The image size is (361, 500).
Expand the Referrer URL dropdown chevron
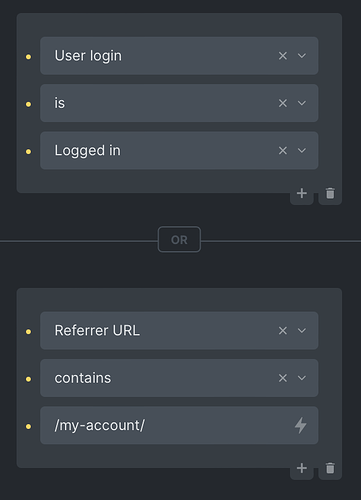tap(302, 331)
